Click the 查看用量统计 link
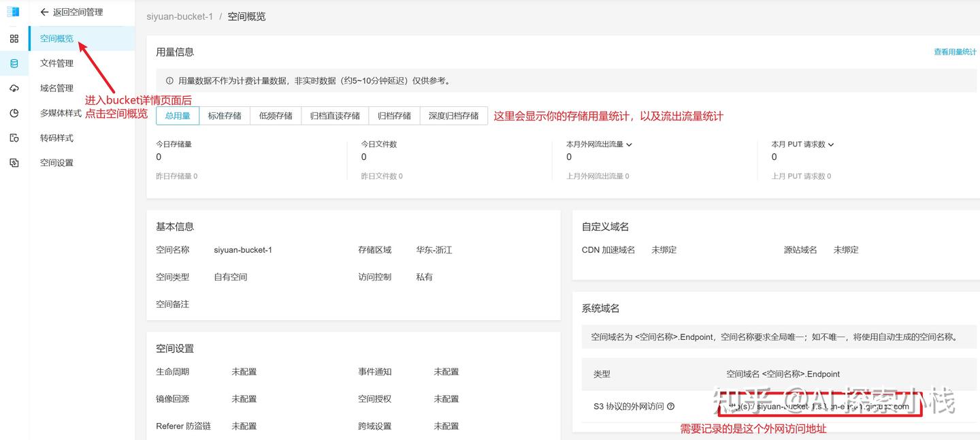 pyautogui.click(x=954, y=51)
